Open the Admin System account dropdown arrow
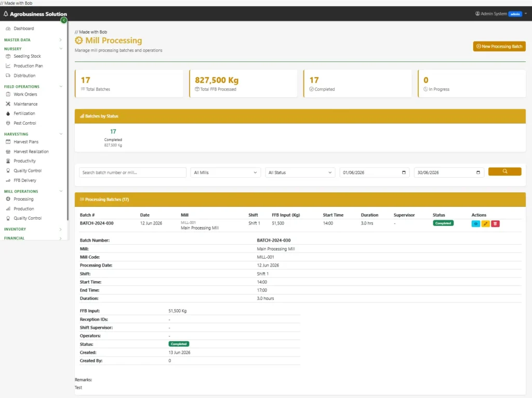532x398 pixels. coord(526,14)
